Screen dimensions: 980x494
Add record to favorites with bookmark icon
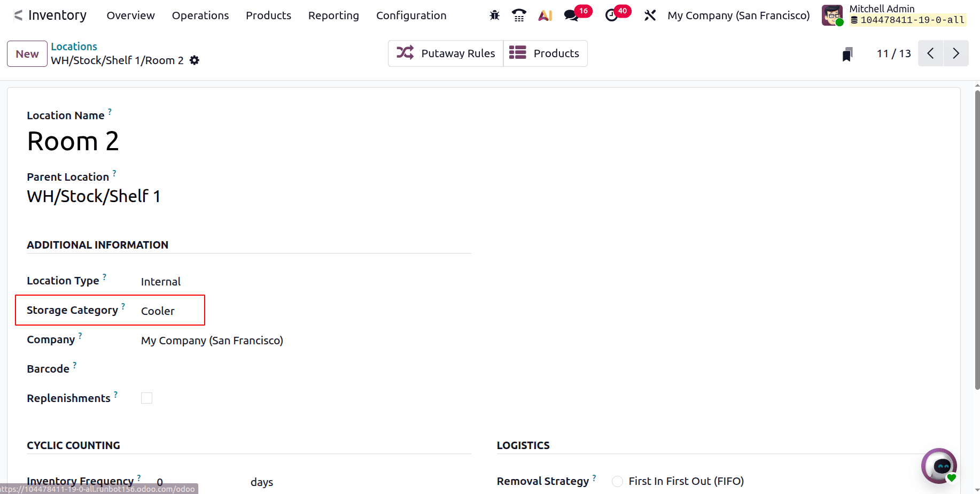847,53
